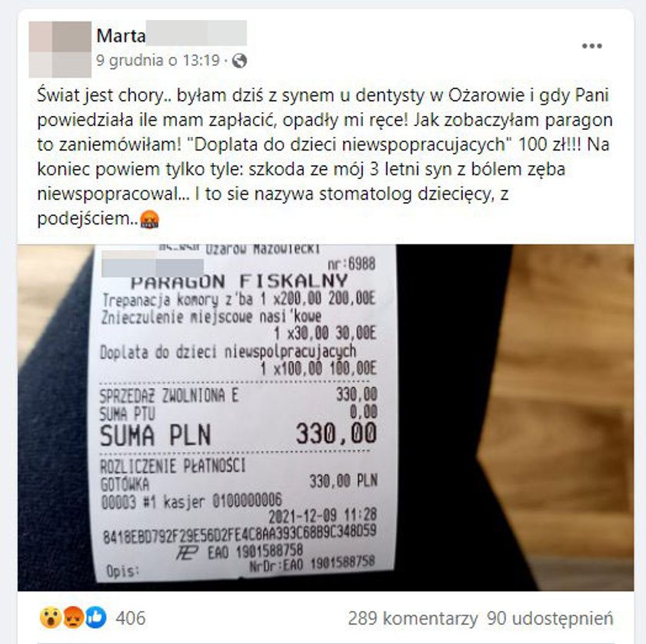Click the SUMA PLN 330,00 total on receipt
Image resolution: width=646 pixels, height=644 pixels.
[x=238, y=434]
